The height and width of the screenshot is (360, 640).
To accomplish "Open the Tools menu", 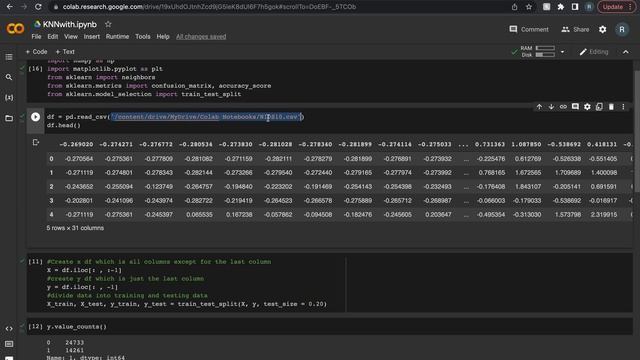I will point(142,37).
